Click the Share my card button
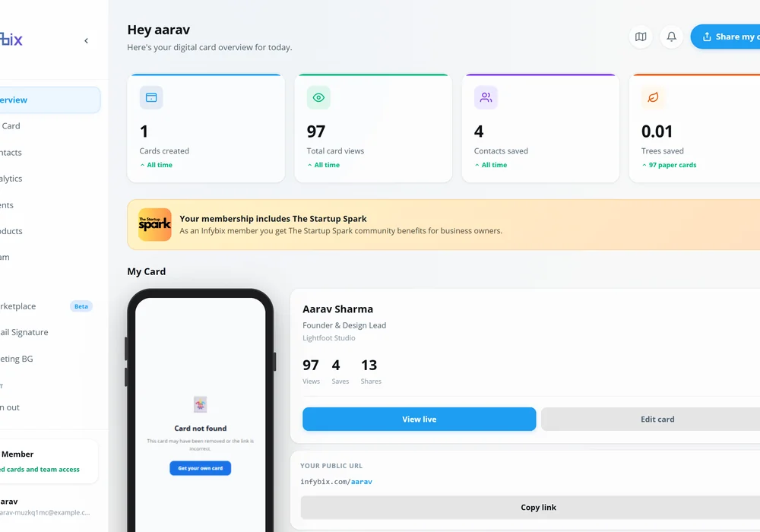760x532 pixels. pyautogui.click(x=726, y=36)
